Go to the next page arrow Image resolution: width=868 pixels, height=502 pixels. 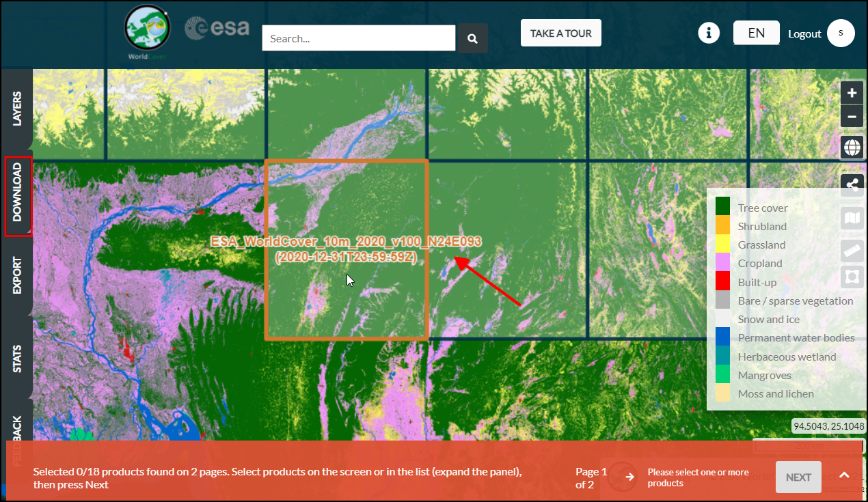click(629, 477)
